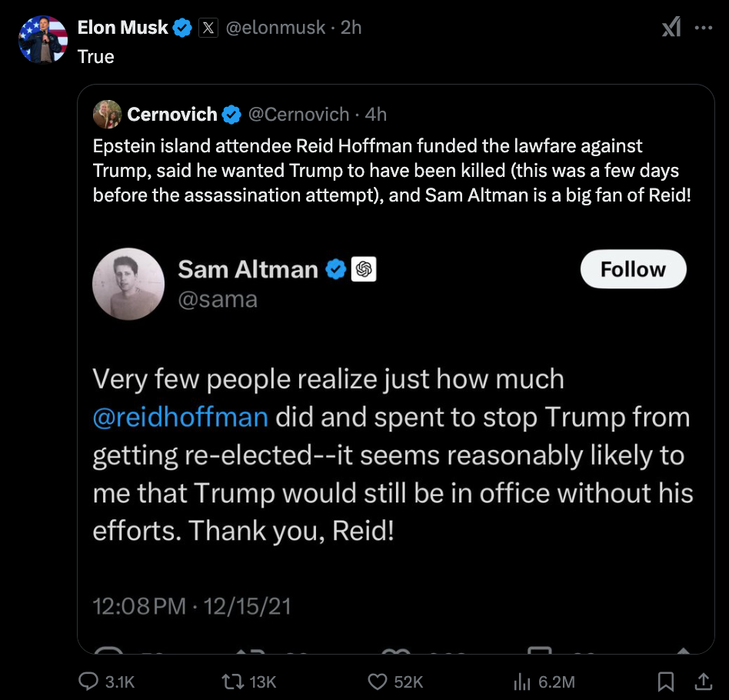The image size is (729, 700).
Task: Open the 2h timestamp of the post
Action: pos(351,28)
